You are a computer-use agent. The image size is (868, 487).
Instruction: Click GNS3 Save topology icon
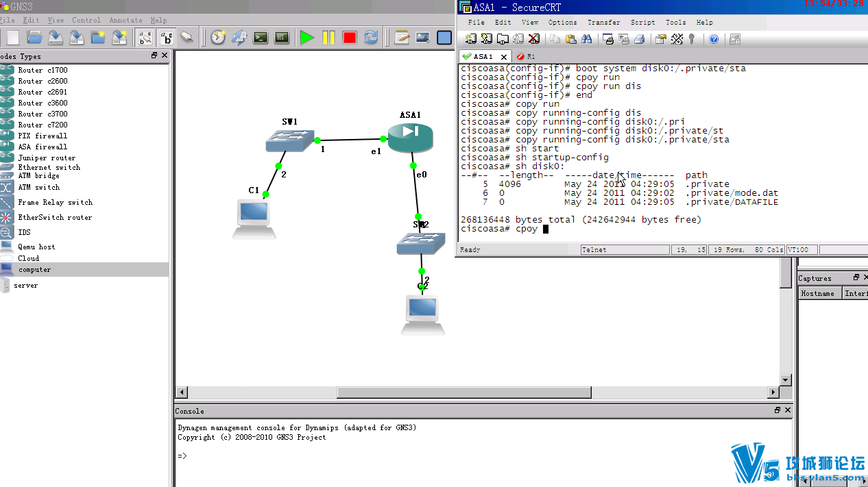(x=56, y=38)
